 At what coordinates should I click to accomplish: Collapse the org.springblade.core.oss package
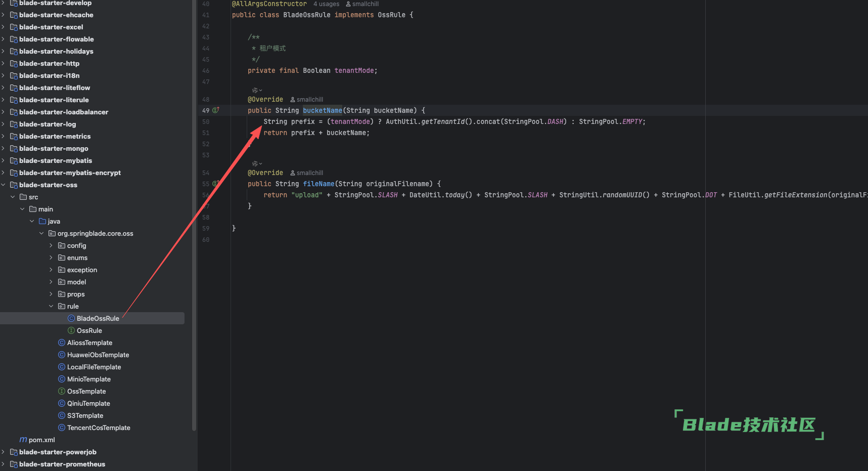41,233
